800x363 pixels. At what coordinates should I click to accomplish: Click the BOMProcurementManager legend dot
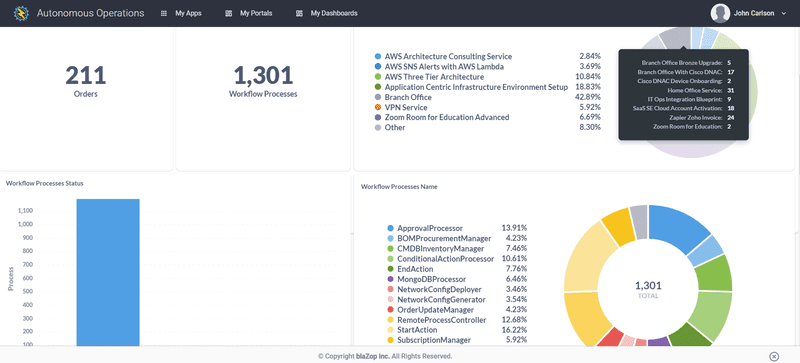coord(390,238)
